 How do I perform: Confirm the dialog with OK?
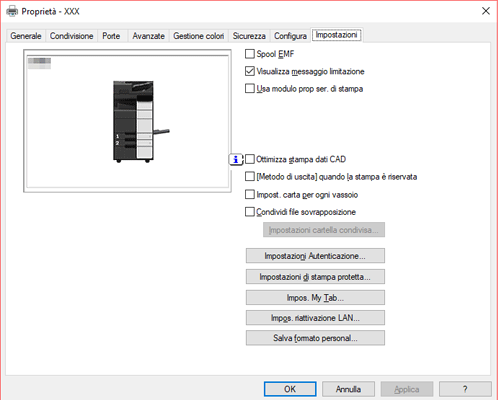(290, 389)
